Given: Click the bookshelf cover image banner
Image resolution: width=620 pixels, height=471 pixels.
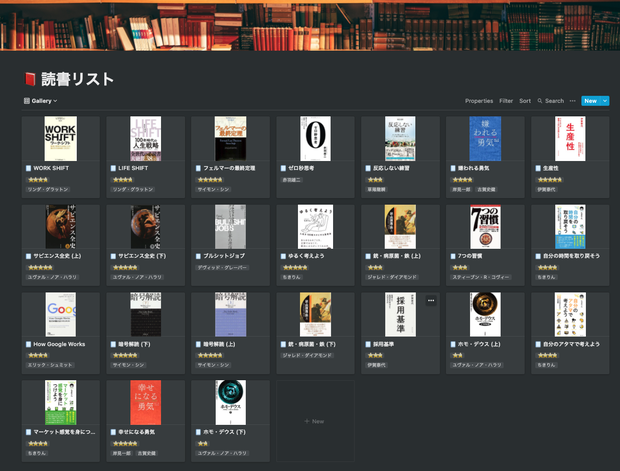Looking at the screenshot, I should point(310,25).
